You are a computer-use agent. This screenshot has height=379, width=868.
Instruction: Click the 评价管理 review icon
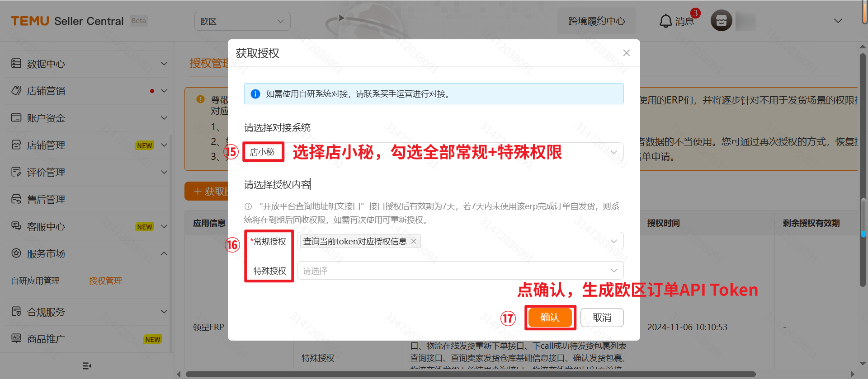pyautogui.click(x=16, y=172)
